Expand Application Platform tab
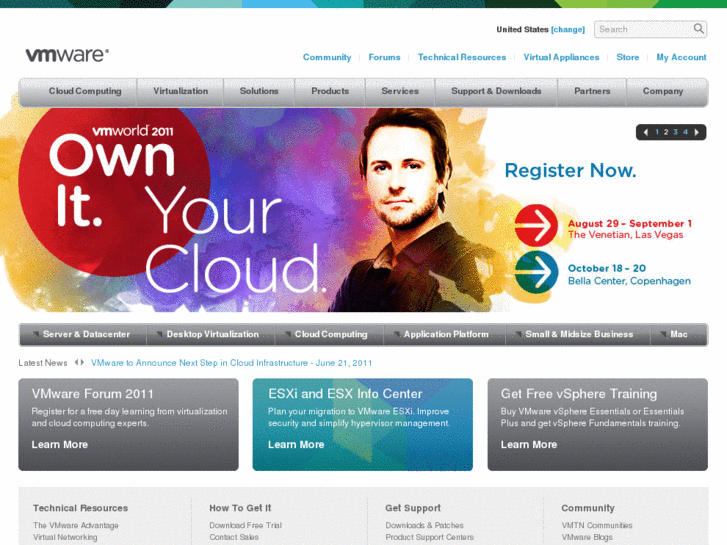Image resolution: width=727 pixels, height=545 pixels. click(x=444, y=334)
